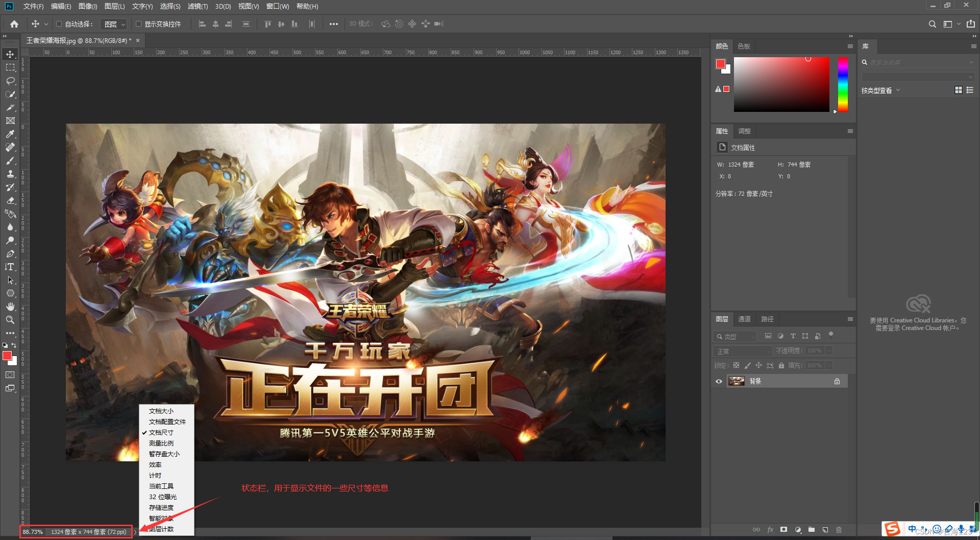Select the Rectangular Marquee tool
Screen dimensions: 980x540
click(x=10, y=67)
